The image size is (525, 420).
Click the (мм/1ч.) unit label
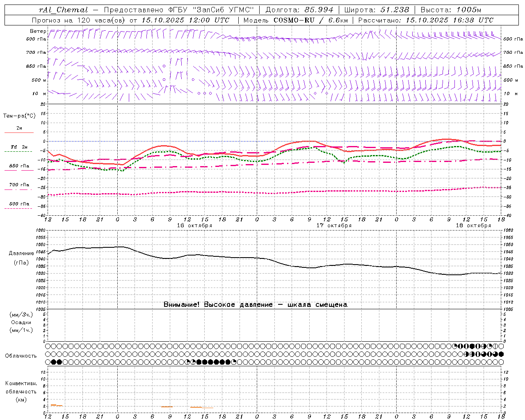21,331
